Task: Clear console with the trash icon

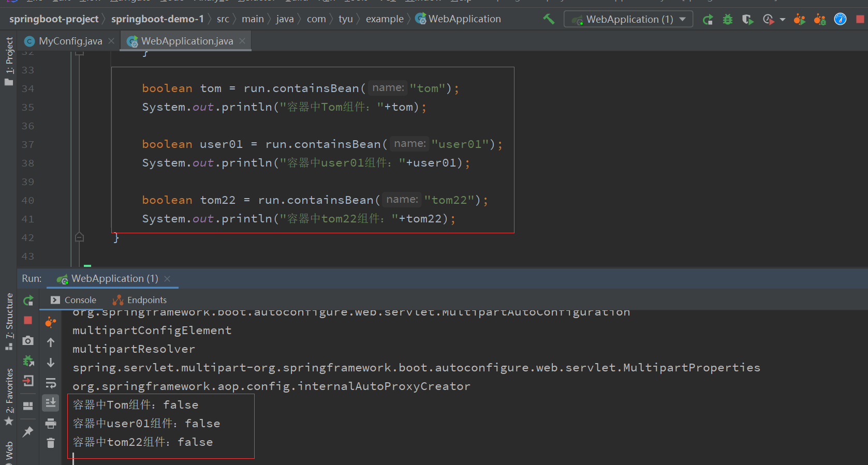Action: pos(51,443)
